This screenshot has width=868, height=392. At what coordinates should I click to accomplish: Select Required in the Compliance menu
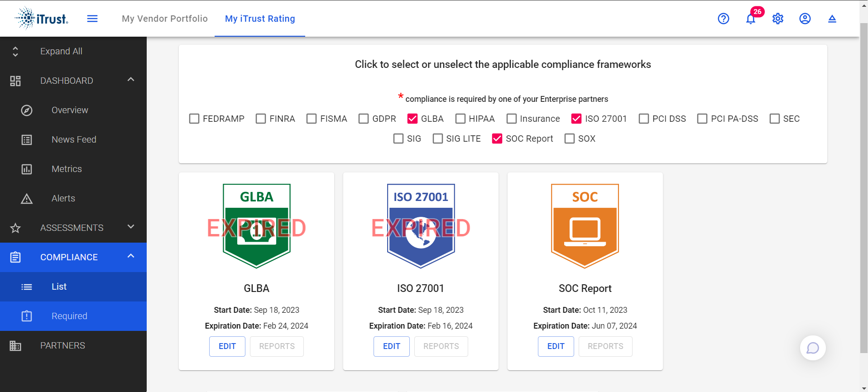coord(69,316)
